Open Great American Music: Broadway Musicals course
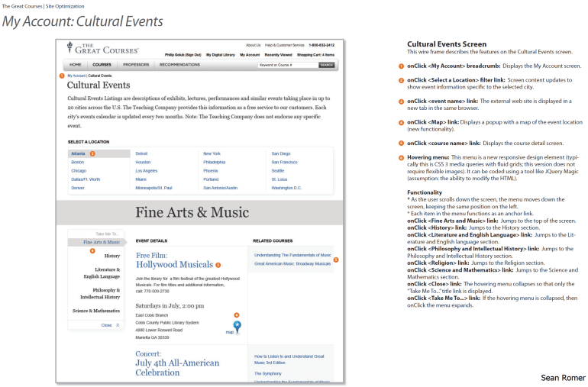This screenshot has height=387, width=588. [292, 263]
